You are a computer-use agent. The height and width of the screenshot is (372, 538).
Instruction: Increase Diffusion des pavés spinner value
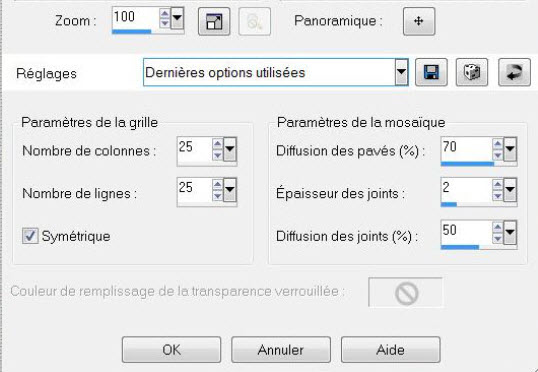coord(498,143)
